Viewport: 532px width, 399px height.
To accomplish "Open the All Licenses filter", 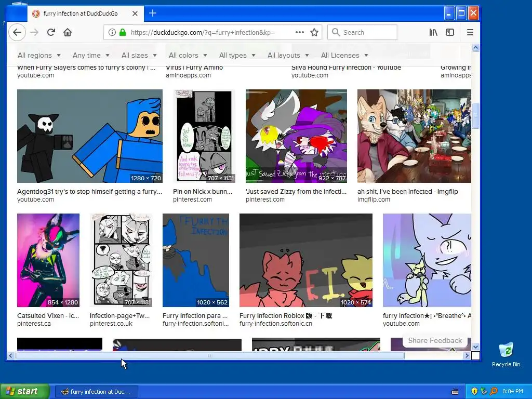I will point(345,55).
